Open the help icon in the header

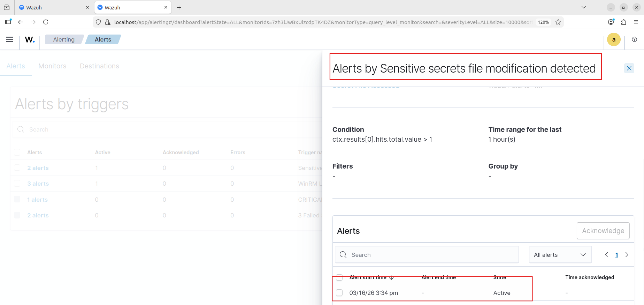click(x=634, y=39)
